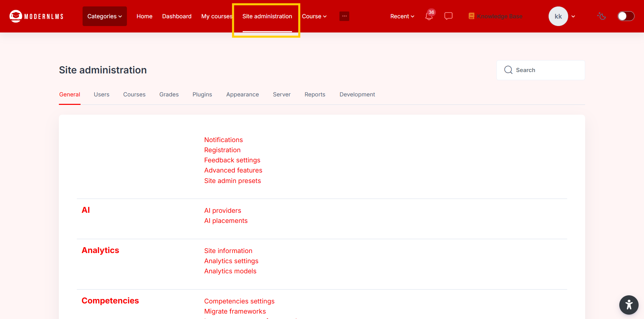Select the General tab
Image resolution: width=644 pixels, height=319 pixels.
pos(70,94)
